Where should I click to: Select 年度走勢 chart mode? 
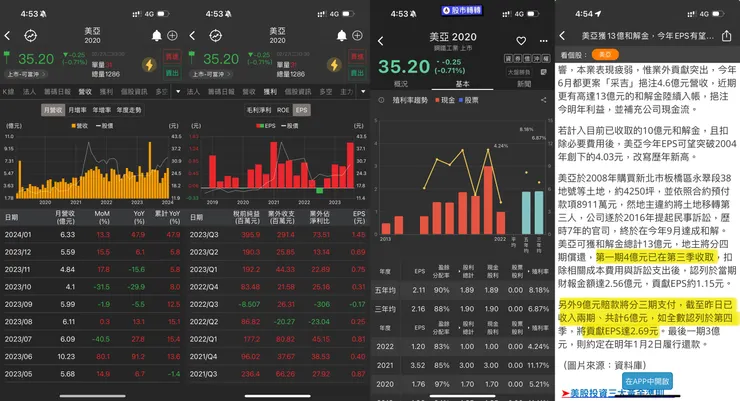[129, 110]
